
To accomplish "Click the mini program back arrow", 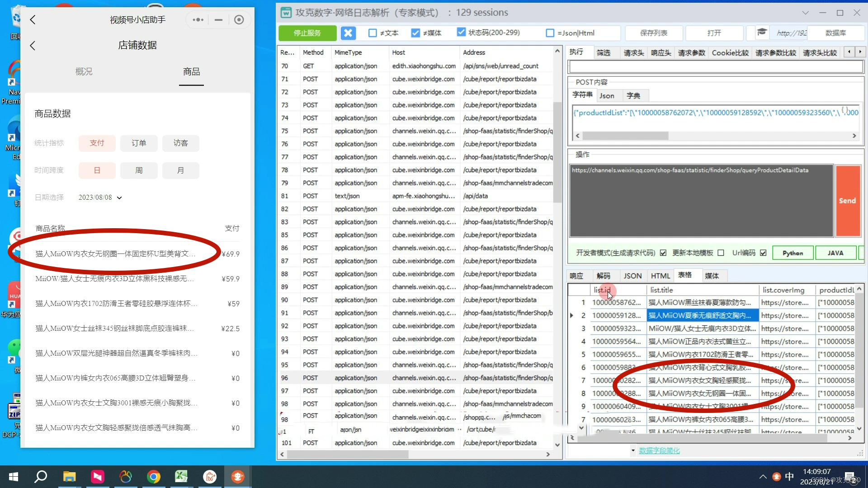I will [x=33, y=19].
